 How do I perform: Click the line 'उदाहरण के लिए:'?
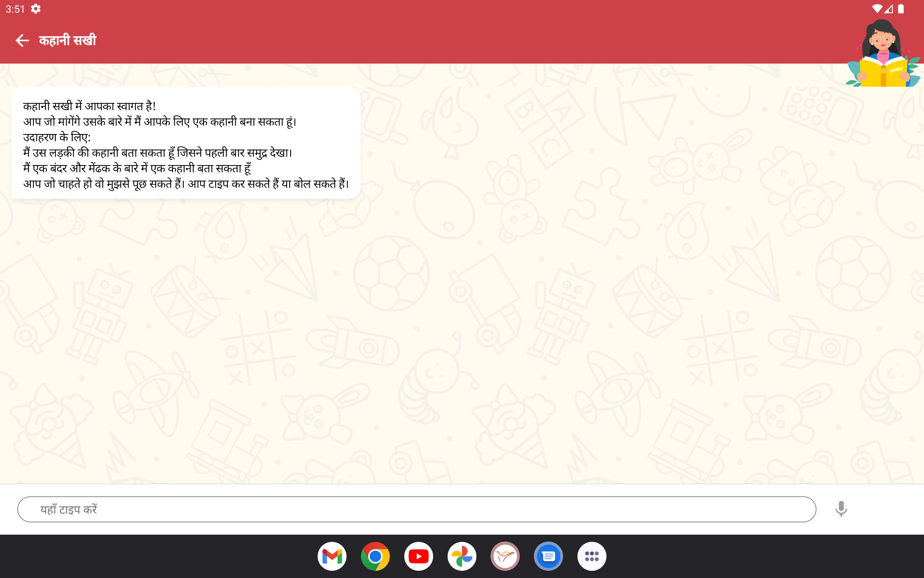click(x=57, y=137)
